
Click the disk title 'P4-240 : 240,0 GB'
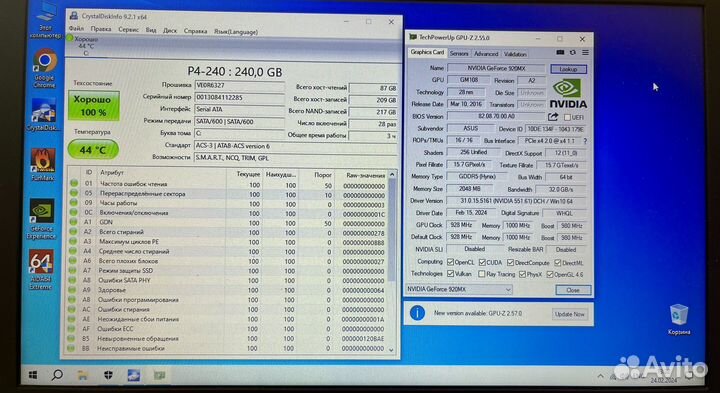(x=235, y=72)
